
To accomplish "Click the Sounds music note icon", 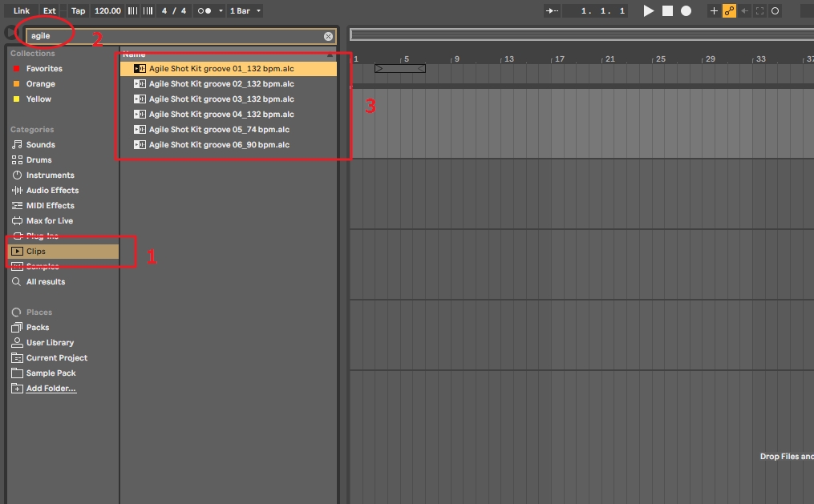I will (x=17, y=145).
